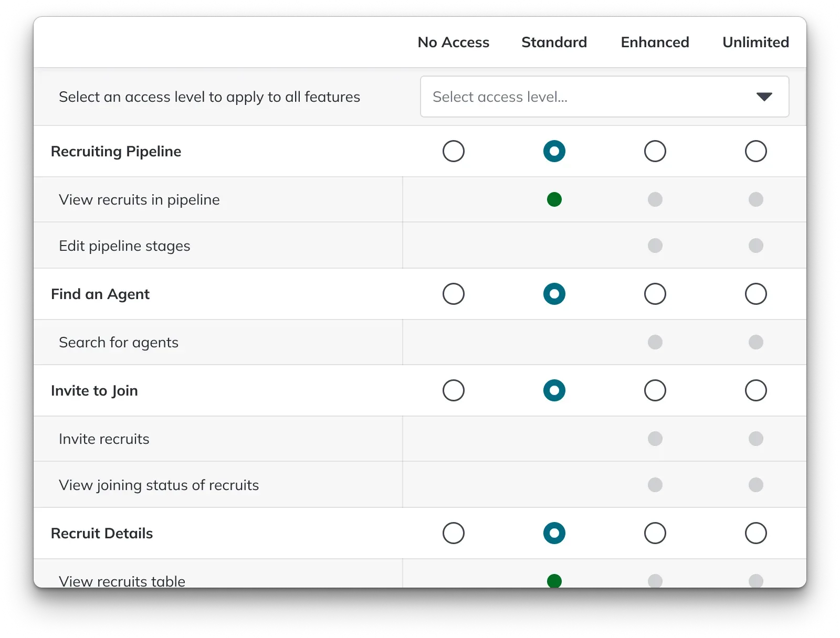The image size is (840, 638).
Task: Click the dropdown arrow for access level
Action: (x=764, y=97)
